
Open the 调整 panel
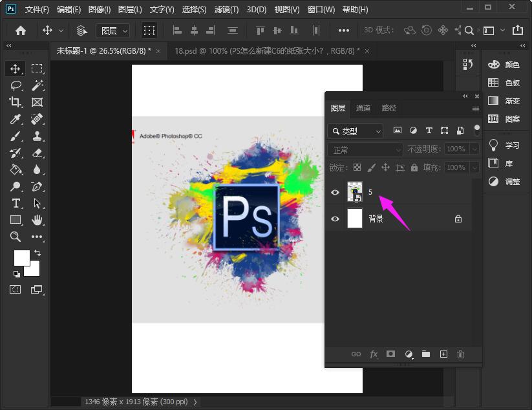pyautogui.click(x=505, y=182)
